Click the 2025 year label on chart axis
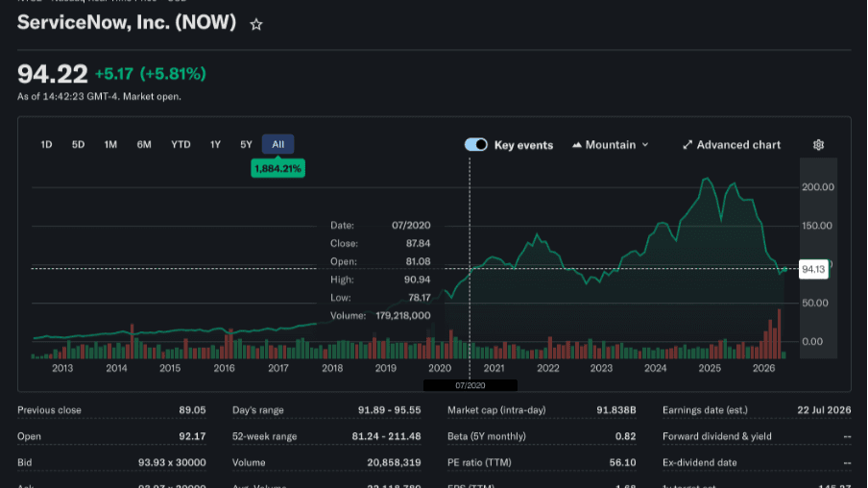This screenshot has height=488, width=868. [x=710, y=368]
